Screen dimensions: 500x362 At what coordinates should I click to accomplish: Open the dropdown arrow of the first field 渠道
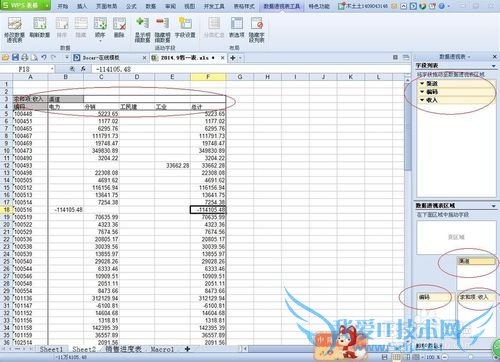pyautogui.click(x=422, y=83)
